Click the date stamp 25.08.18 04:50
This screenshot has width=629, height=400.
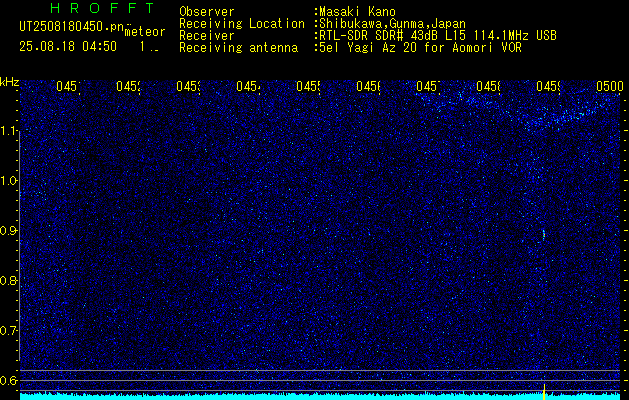[68, 46]
